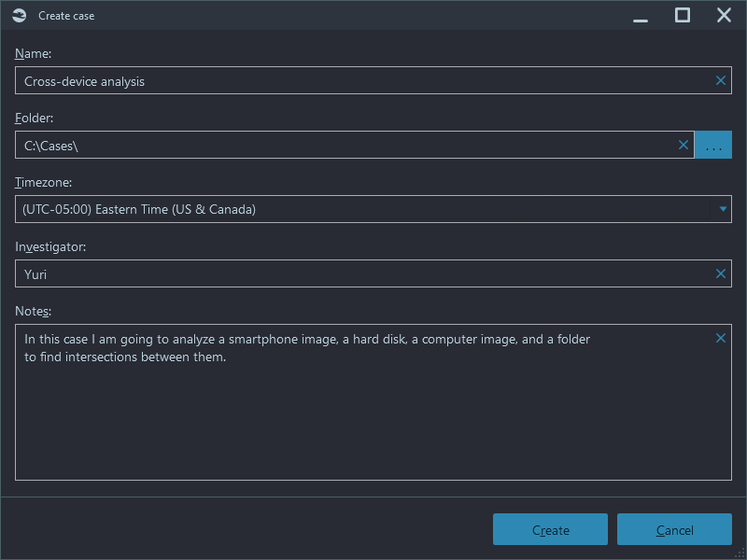This screenshot has width=747, height=560.
Task: Clear the Investigator field with its X icon
Action: (720, 273)
